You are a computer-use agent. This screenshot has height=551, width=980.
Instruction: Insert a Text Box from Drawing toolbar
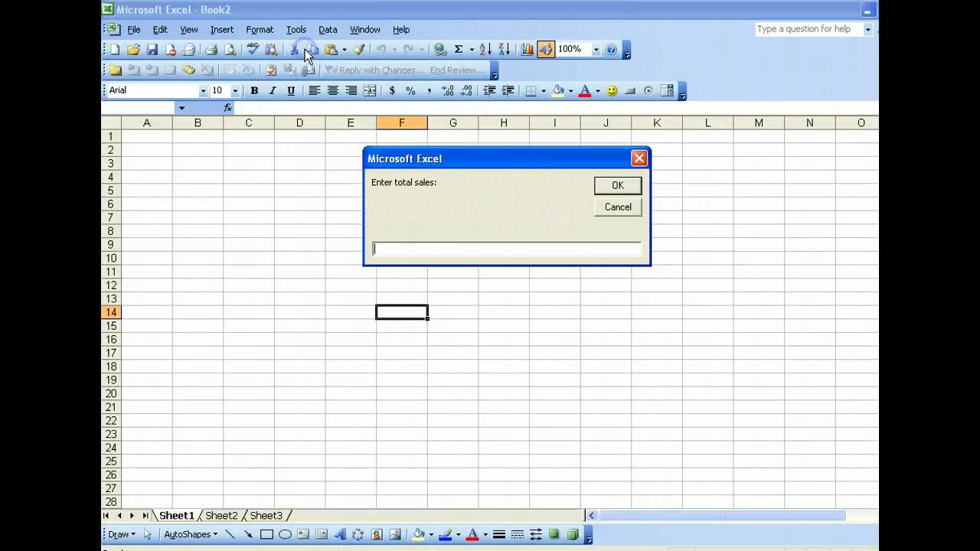pos(303,534)
